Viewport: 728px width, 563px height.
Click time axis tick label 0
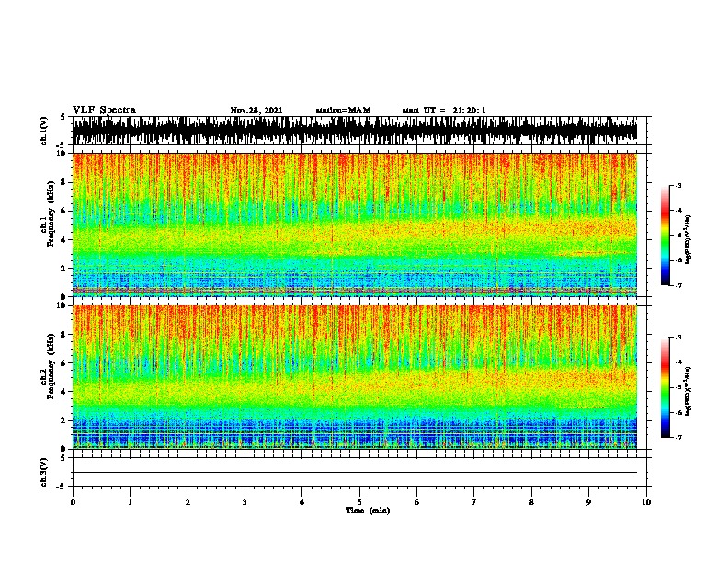[x=73, y=502]
